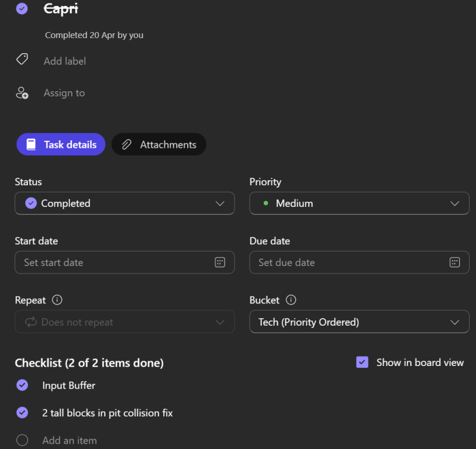Click the paperclip icon on Attachments
Screen dimensions: 476x449
point(126,144)
